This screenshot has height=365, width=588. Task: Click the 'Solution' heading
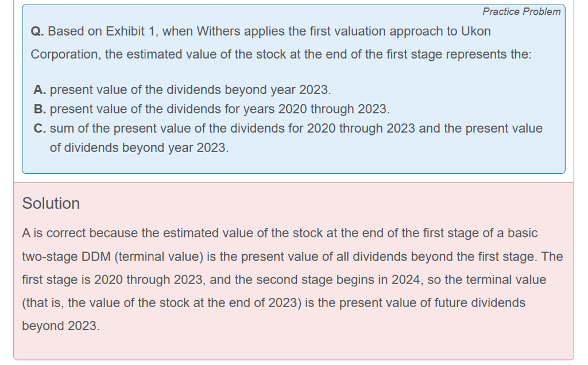tap(51, 204)
